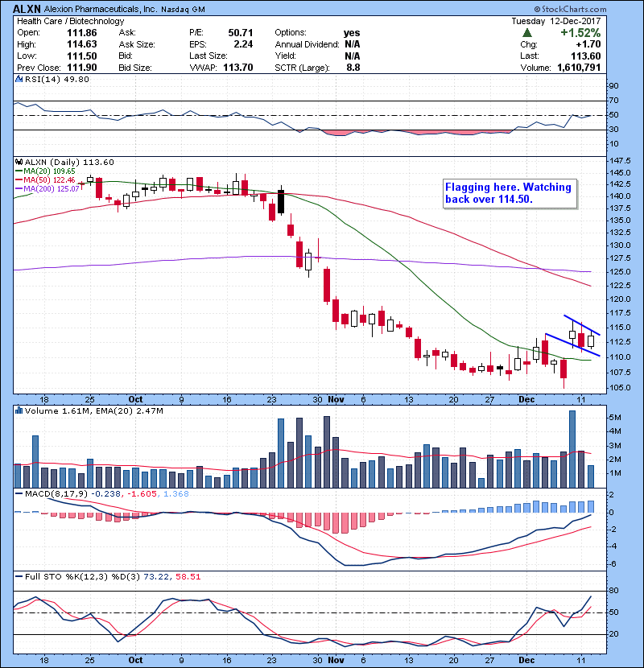The width and height of the screenshot is (644, 668).
Task: Click the Oct label on price chart axis
Action: click(135, 400)
